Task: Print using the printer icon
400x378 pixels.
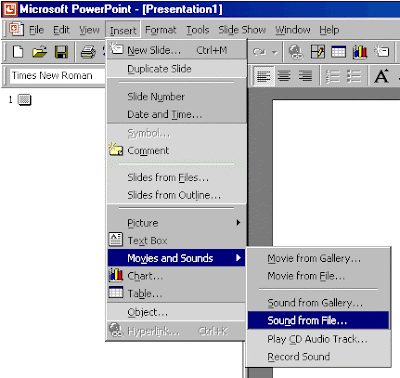Action: [x=88, y=52]
